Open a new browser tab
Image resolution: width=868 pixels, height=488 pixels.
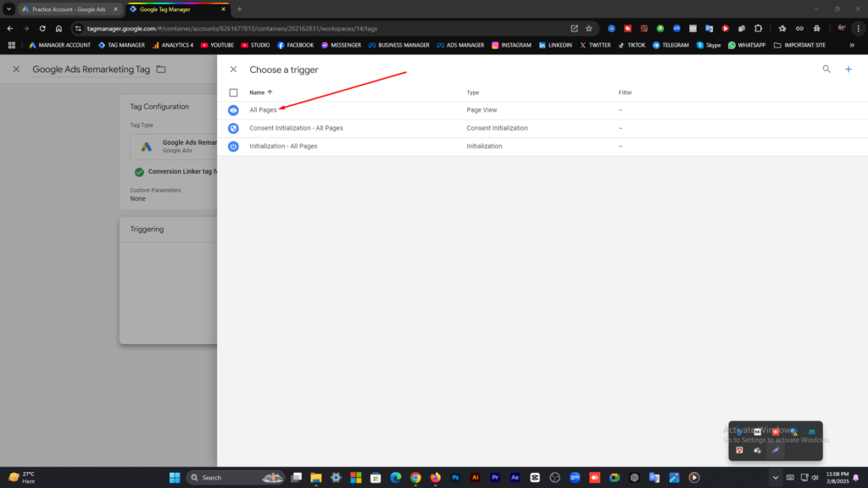tap(240, 9)
